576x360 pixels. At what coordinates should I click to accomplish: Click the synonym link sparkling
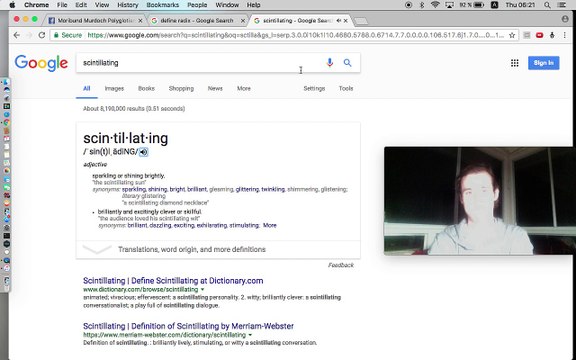(x=134, y=190)
